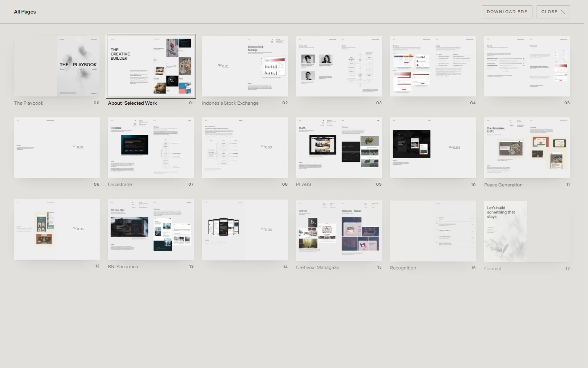This screenshot has height=368, width=588.
Task: Open Cretivox Mahagaza page 15 thumbnail
Action: (339, 231)
